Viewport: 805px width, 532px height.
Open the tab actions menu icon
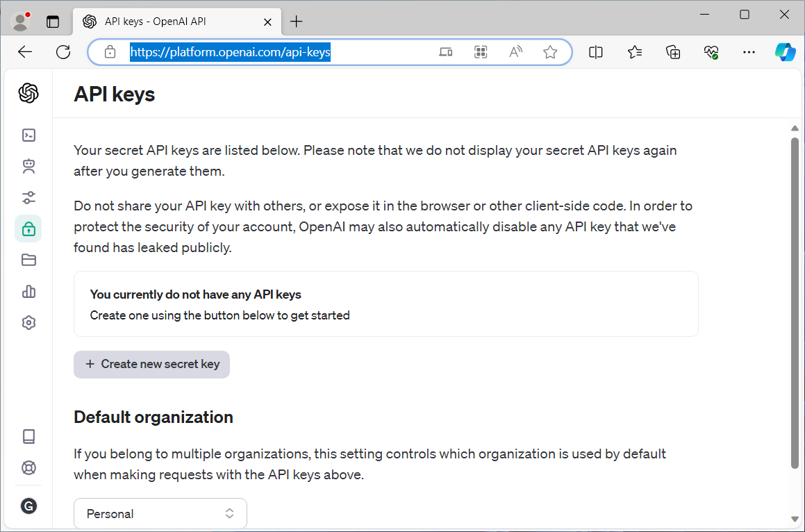pyautogui.click(x=53, y=22)
